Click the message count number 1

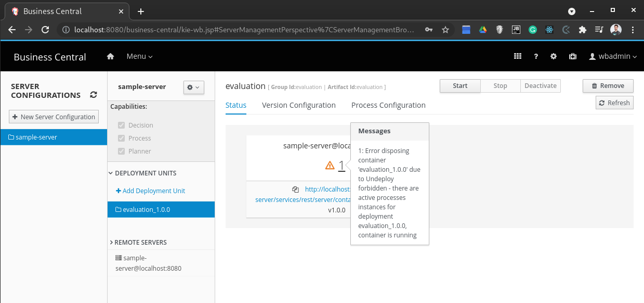341,165
